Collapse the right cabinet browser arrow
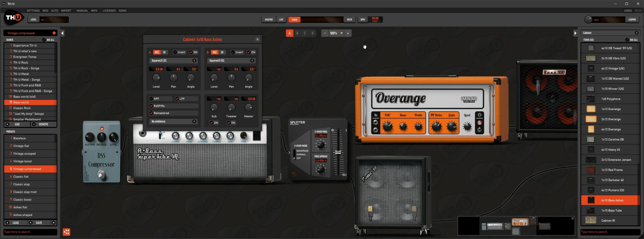The width and height of the screenshot is (644, 239). pyautogui.click(x=575, y=33)
